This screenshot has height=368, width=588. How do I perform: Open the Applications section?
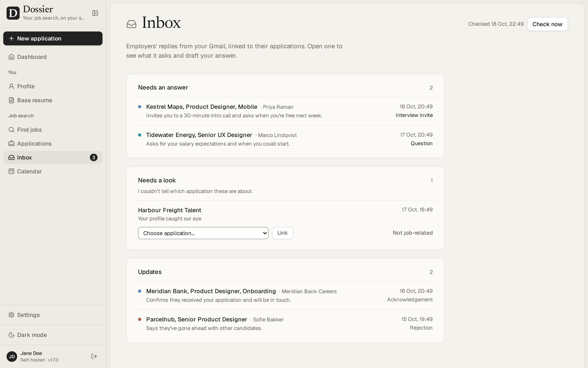coord(53,143)
